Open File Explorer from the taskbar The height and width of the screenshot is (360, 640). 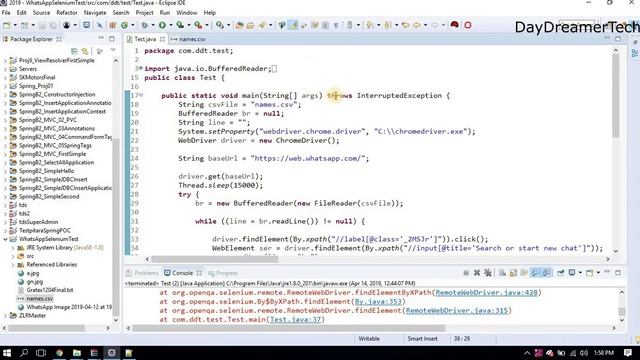pos(77,353)
